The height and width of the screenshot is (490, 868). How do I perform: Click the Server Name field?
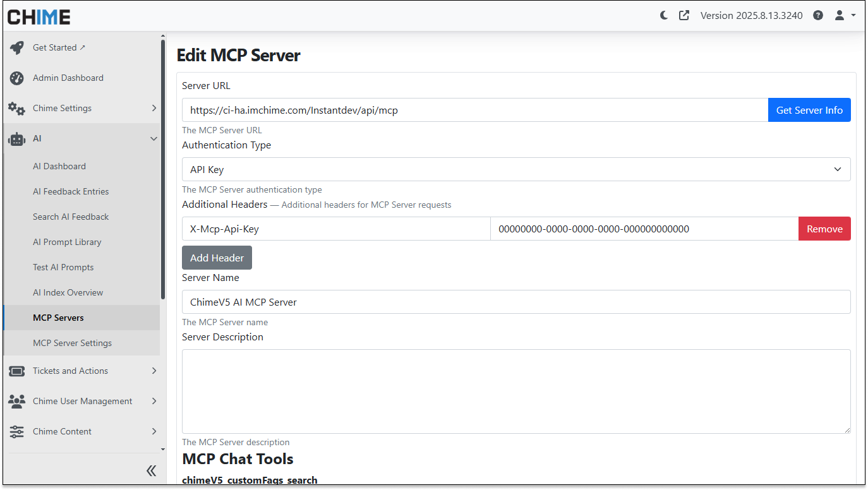(516, 302)
